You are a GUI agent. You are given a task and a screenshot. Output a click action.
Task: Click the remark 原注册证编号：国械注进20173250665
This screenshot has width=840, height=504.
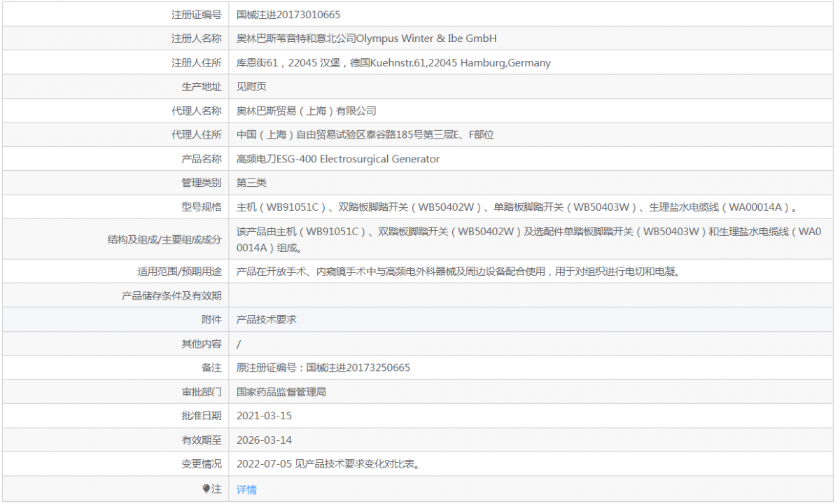323,367
